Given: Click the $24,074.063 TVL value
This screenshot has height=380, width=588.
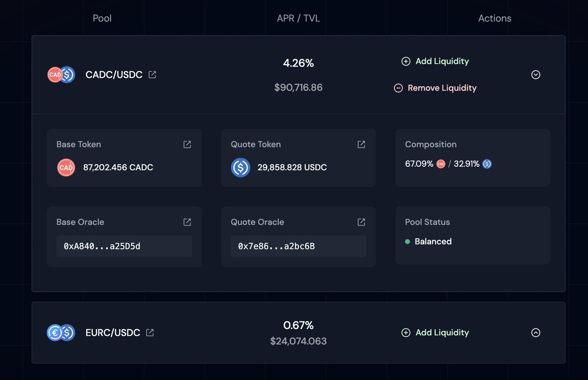Looking at the screenshot, I should point(298,341).
